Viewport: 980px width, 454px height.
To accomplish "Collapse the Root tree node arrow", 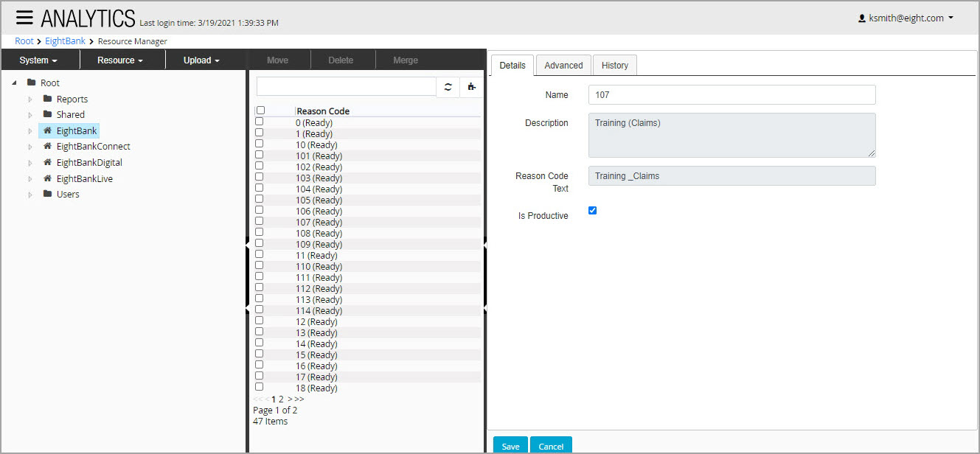I will point(14,83).
